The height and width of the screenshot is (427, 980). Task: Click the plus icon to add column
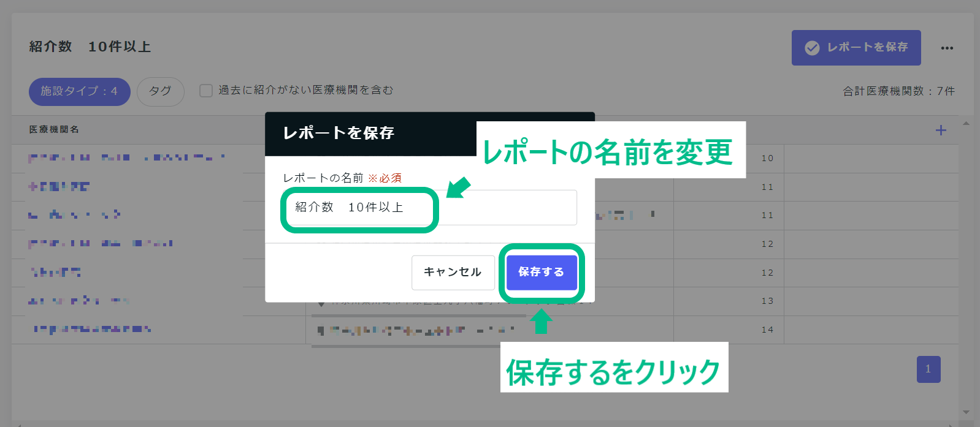941,130
